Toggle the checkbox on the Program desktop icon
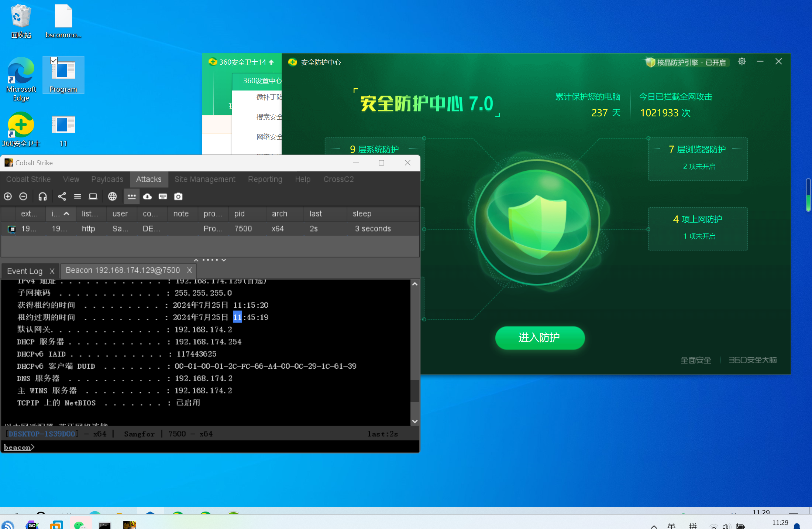This screenshot has width=812, height=529. point(54,61)
